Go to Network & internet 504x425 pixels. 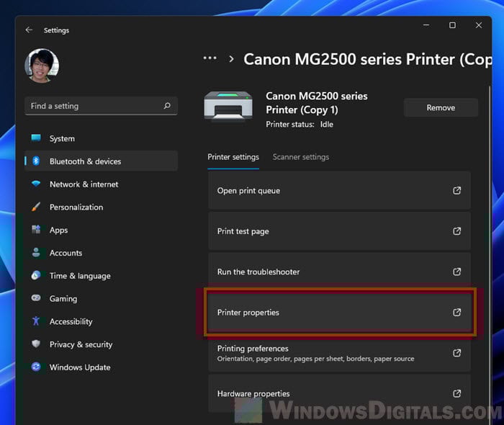pos(101,184)
